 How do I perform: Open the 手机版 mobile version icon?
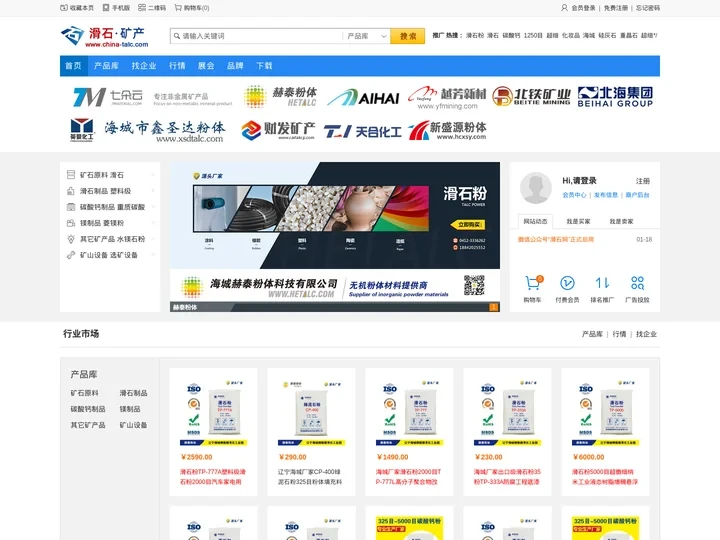pyautogui.click(x=106, y=8)
